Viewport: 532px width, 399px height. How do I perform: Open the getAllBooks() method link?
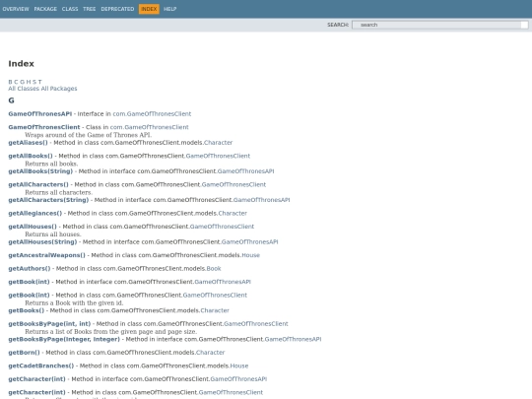(x=31, y=156)
